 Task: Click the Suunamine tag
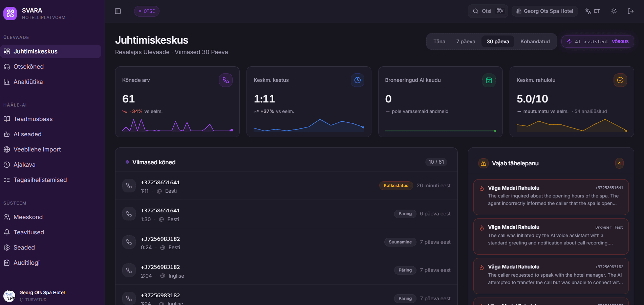400,242
